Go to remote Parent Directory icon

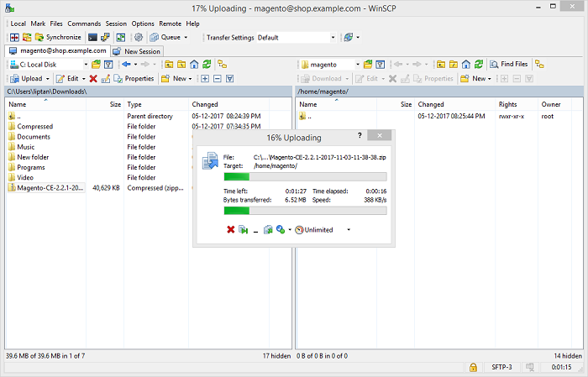(441, 65)
